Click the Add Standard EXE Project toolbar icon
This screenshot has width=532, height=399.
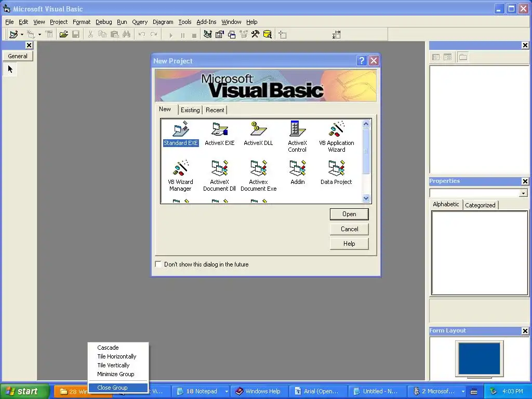[x=14, y=34]
